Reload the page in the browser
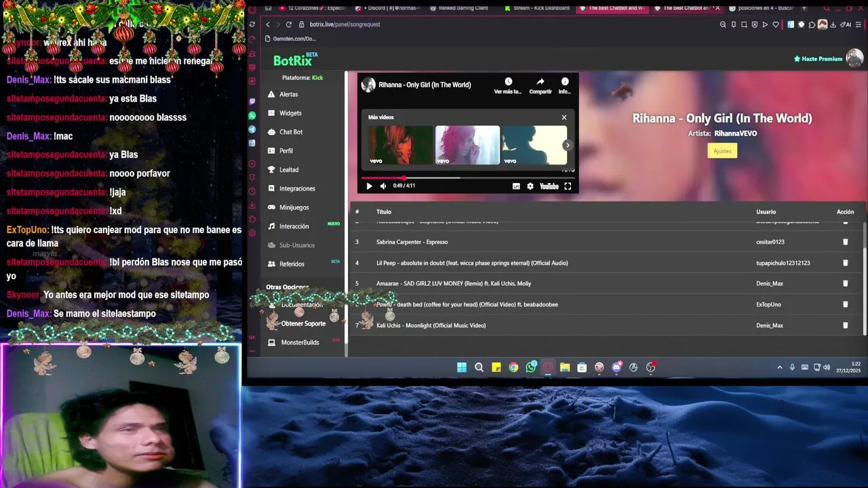 coord(288,24)
